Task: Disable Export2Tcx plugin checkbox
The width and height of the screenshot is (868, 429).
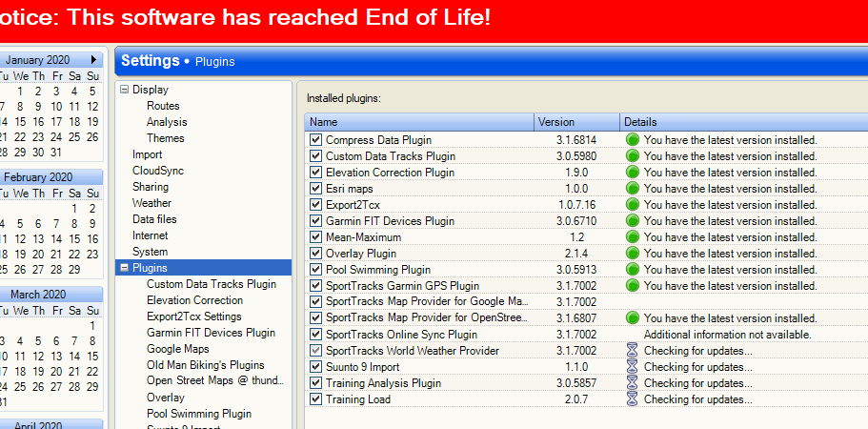Action: 315,205
